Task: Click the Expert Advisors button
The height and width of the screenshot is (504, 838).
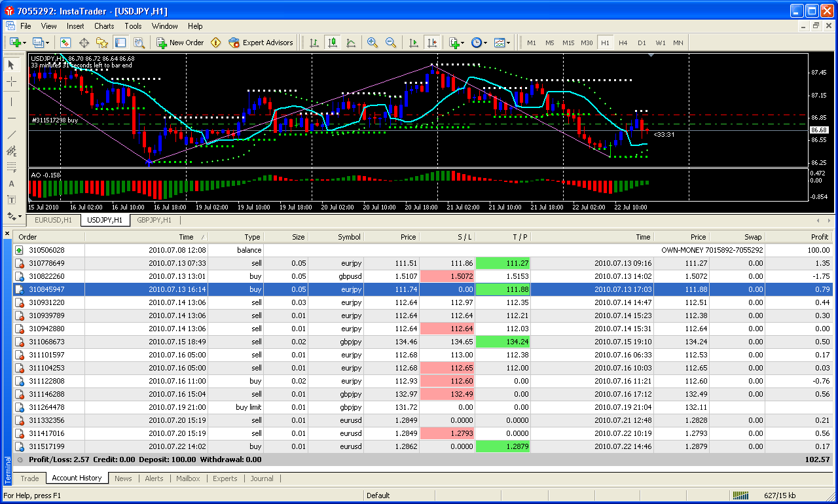Action: coord(261,43)
